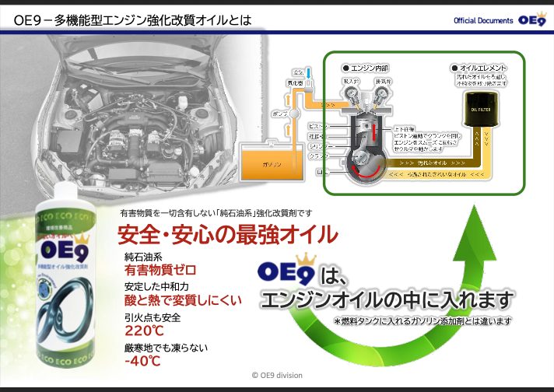The image size is (554, 392).
Task: Click the OE9 logo on the bottle label
Action: (65, 248)
